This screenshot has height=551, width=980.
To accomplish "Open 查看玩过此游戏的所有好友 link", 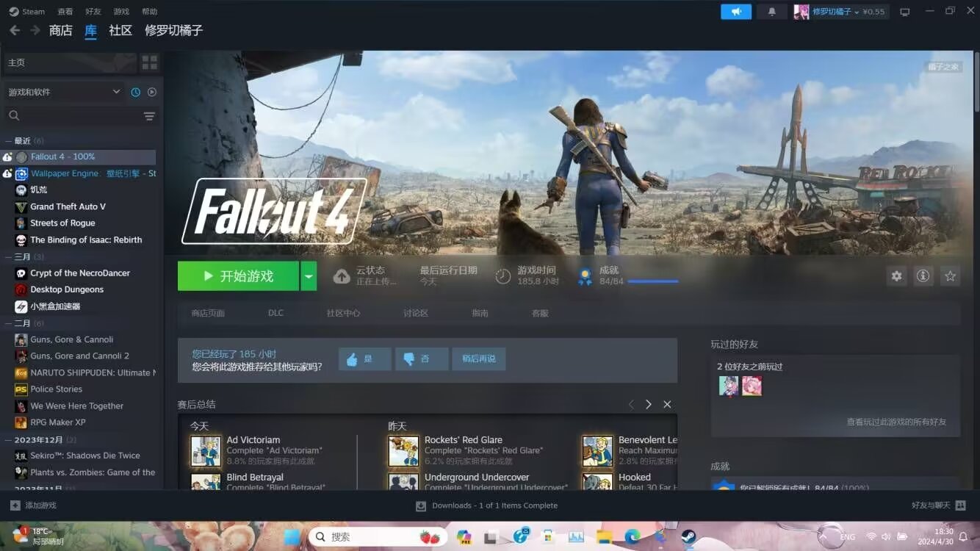I will (896, 422).
